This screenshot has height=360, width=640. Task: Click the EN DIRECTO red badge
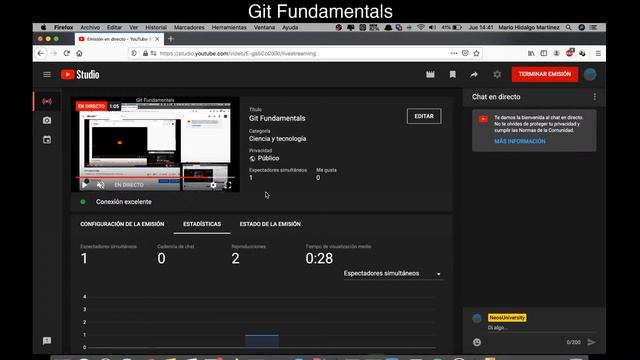(x=91, y=106)
